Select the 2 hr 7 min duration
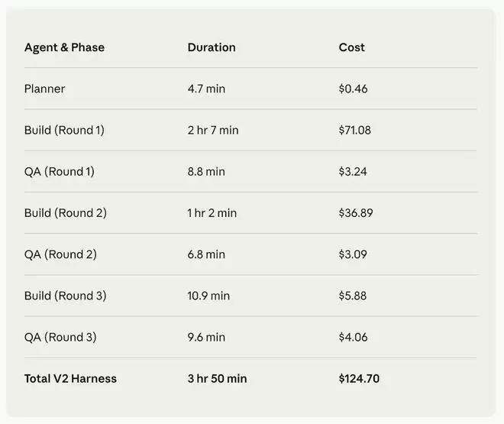The image size is (504, 424). (x=213, y=130)
